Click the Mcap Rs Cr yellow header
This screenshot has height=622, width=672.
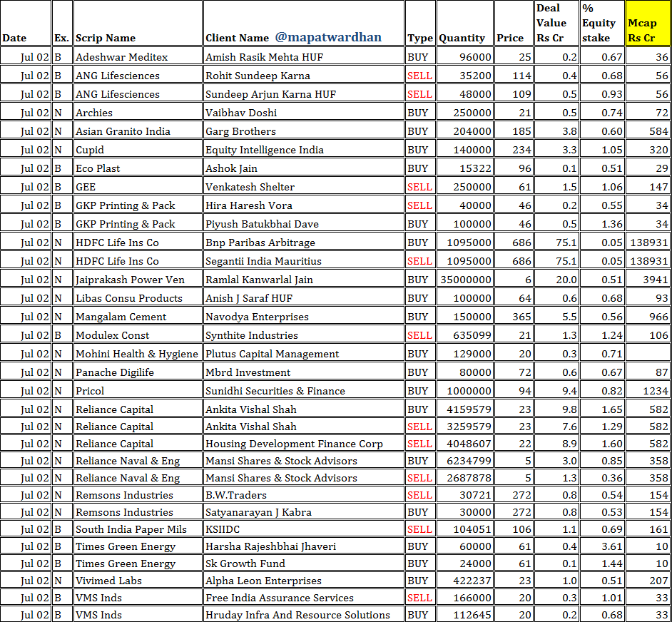point(648,23)
